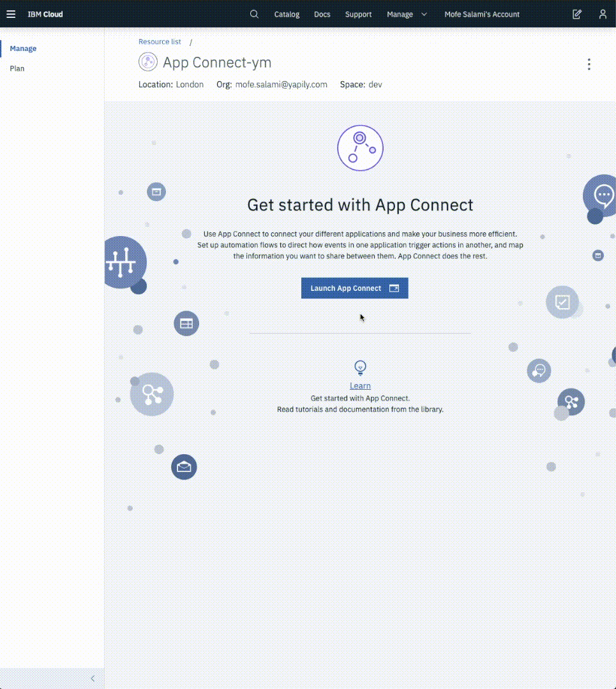Click the lightbulb icon above Learn
Screen dimensions: 616x689
(x=360, y=368)
